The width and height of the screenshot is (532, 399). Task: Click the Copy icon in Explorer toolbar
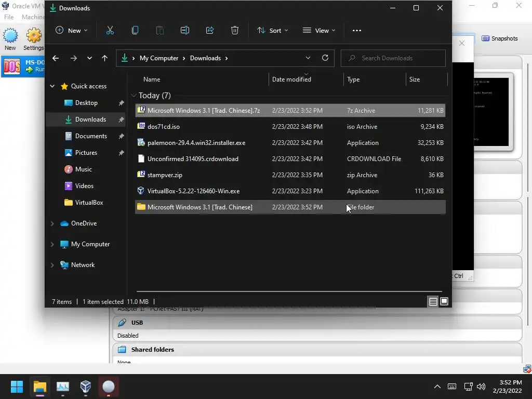point(135,31)
